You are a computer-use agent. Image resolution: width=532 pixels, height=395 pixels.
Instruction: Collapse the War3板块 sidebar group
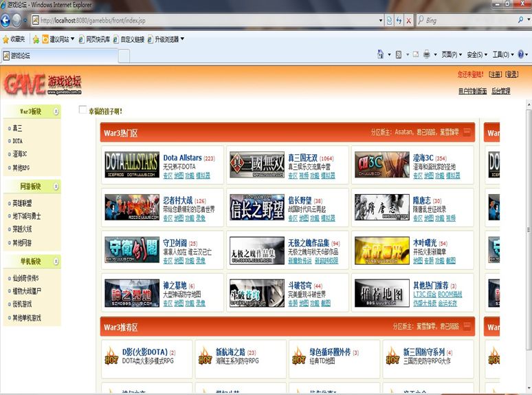[x=56, y=111]
